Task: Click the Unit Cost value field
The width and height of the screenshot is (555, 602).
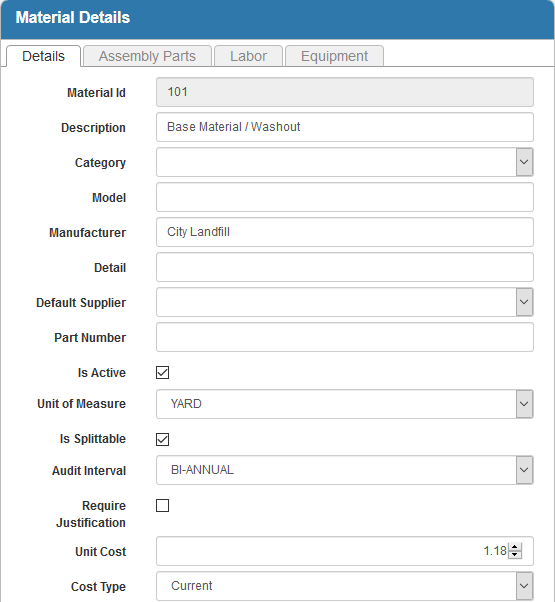Action: point(332,551)
